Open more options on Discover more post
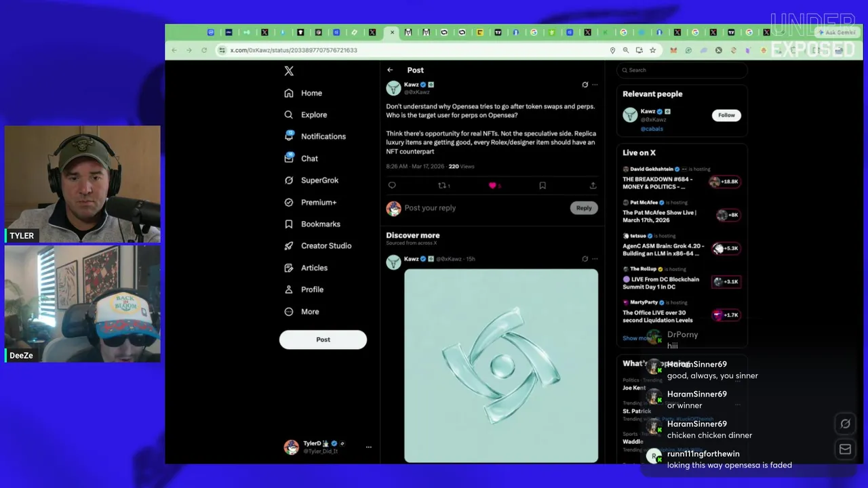The height and width of the screenshot is (488, 868). 595,258
